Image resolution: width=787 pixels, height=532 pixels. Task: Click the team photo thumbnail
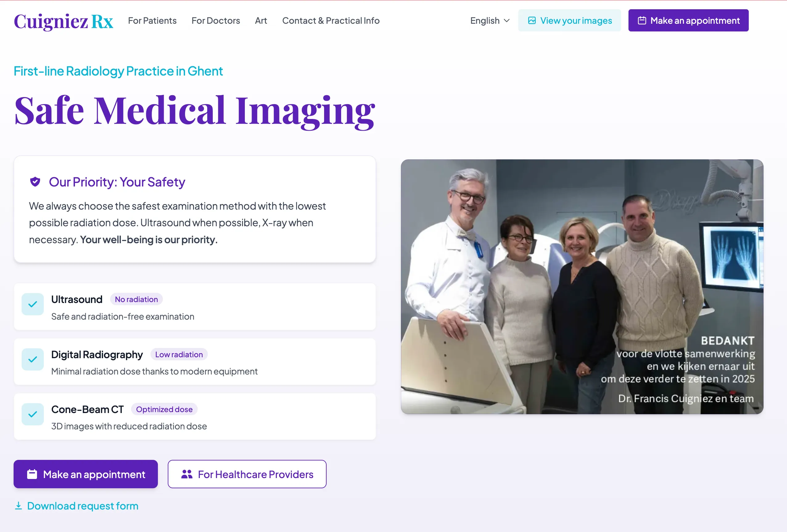[582, 287]
